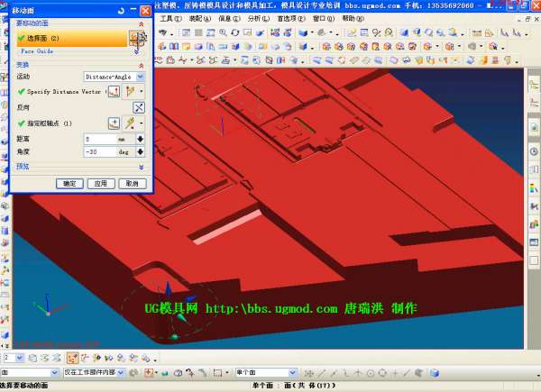The image size is (541, 392).
Task: Open the 运动 Distance-Angle dropdown
Action: point(114,77)
